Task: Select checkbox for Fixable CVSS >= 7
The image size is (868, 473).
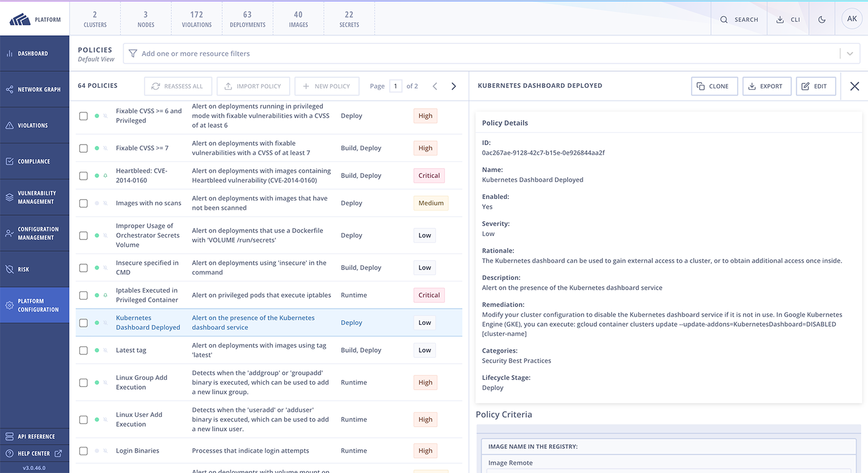Action: pos(83,148)
